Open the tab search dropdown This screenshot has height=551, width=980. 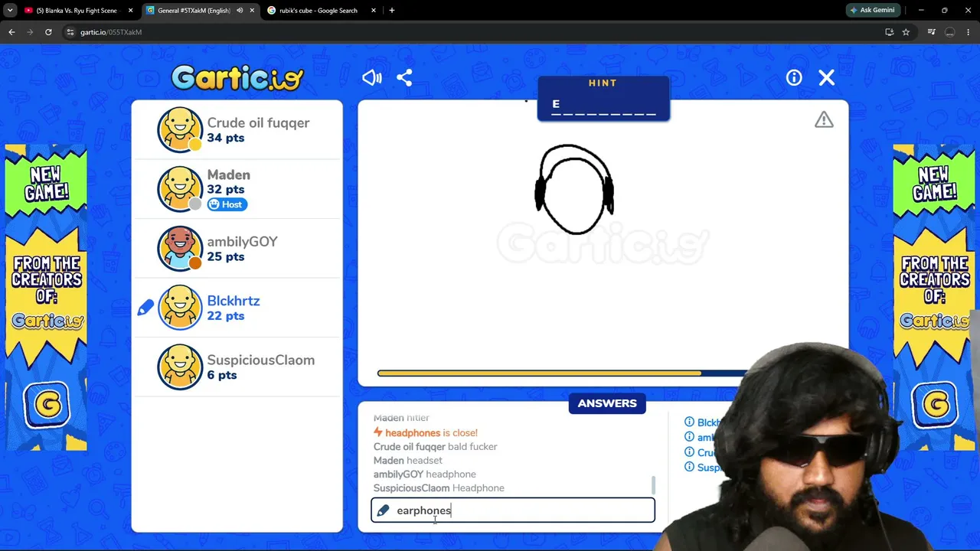pos(10,11)
